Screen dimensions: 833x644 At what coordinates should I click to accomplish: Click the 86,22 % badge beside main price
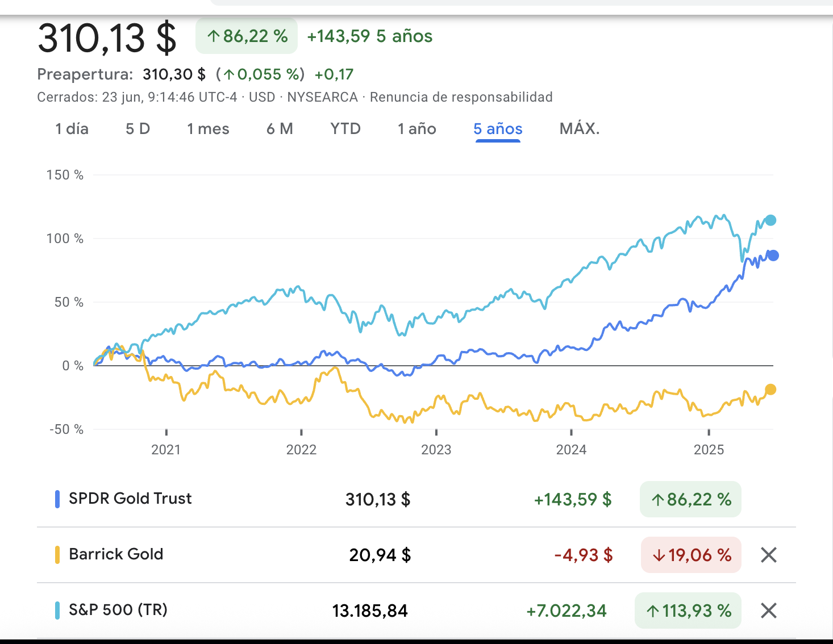247,36
